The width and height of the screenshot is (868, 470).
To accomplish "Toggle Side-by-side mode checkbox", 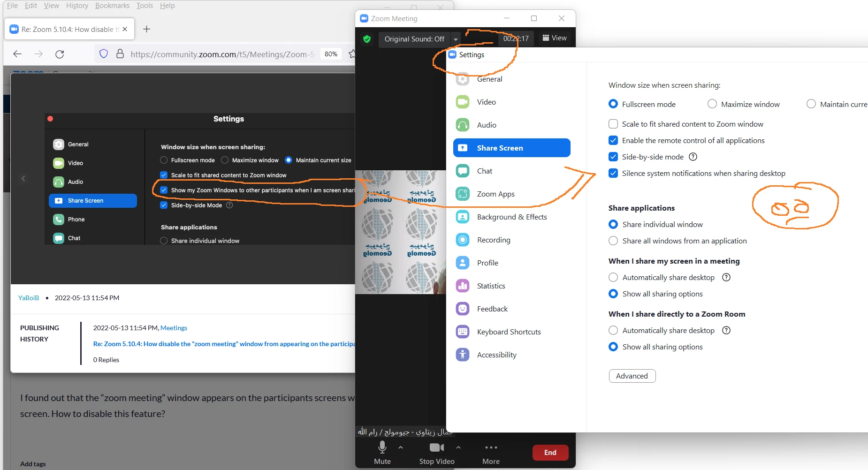I will [x=613, y=157].
